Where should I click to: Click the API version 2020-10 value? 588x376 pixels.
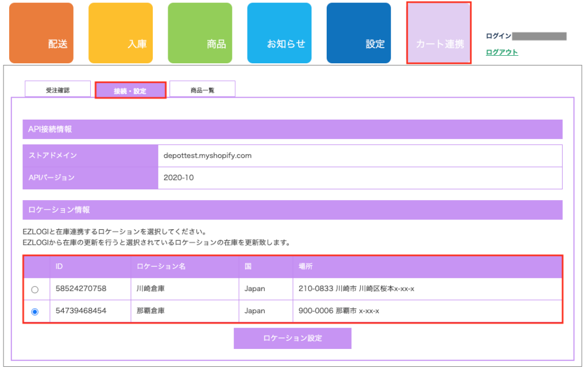(179, 178)
